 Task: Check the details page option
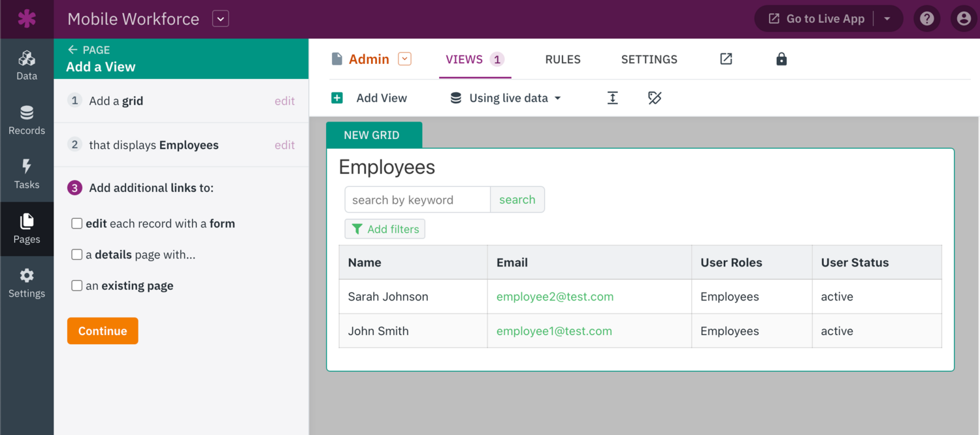[x=76, y=254]
